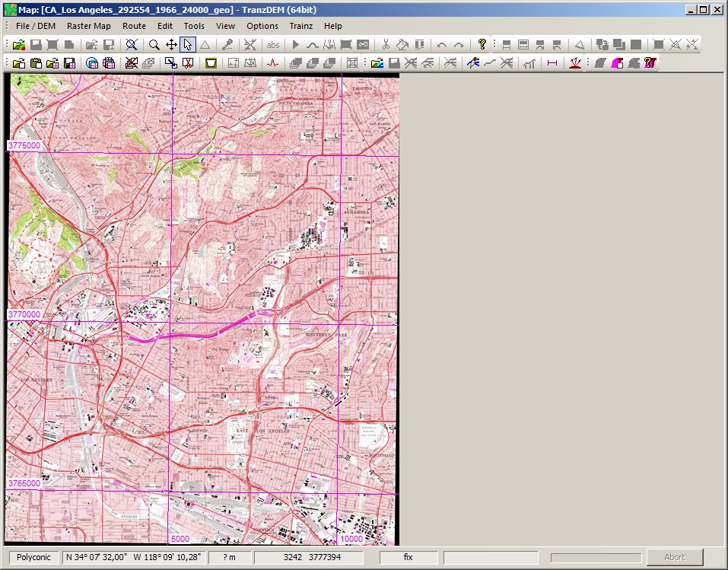
Task: Open the Raster Map menu
Action: [x=88, y=26]
